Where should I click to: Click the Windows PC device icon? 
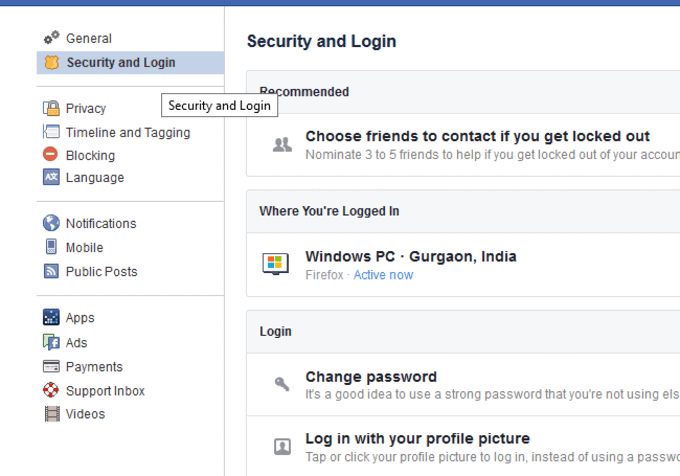(x=275, y=264)
